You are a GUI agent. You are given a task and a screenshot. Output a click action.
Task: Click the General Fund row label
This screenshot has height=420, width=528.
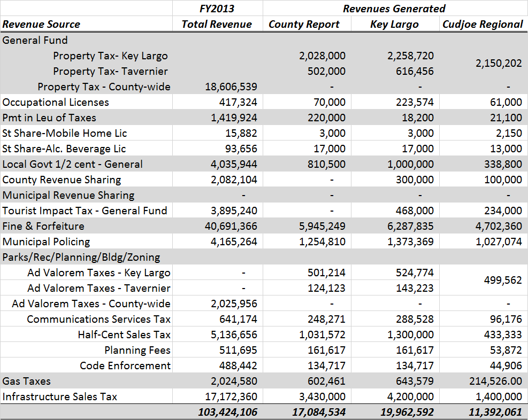tap(35, 40)
